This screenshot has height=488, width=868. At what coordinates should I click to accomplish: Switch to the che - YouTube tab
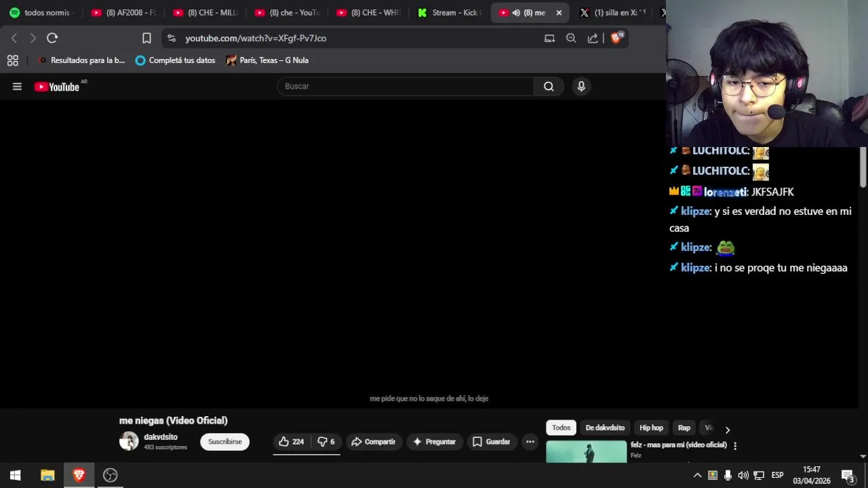coord(287,12)
